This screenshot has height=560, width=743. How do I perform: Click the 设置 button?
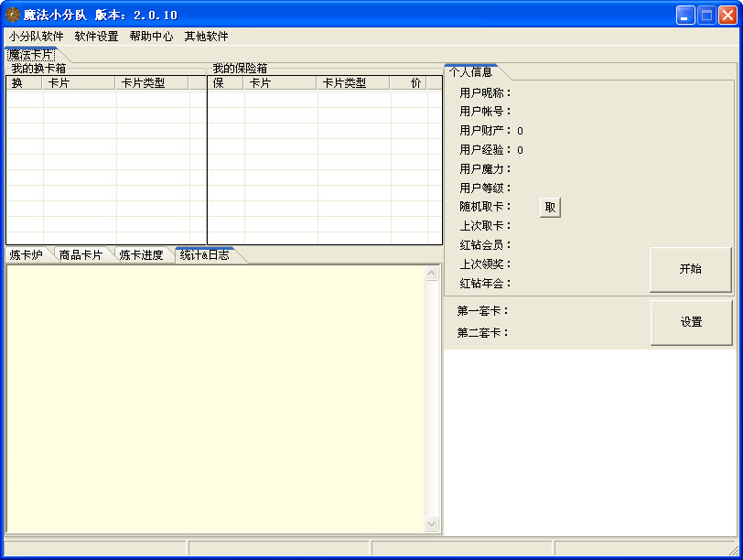pos(691,322)
